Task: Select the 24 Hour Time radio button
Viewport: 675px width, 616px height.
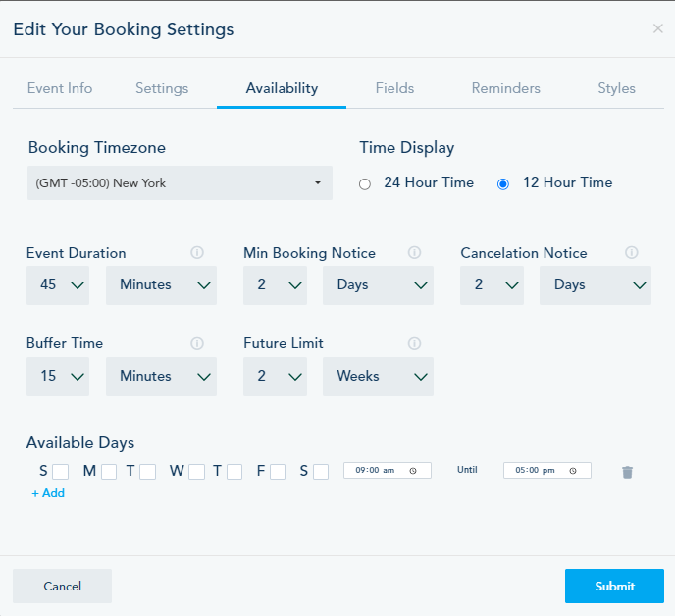Action: click(365, 184)
